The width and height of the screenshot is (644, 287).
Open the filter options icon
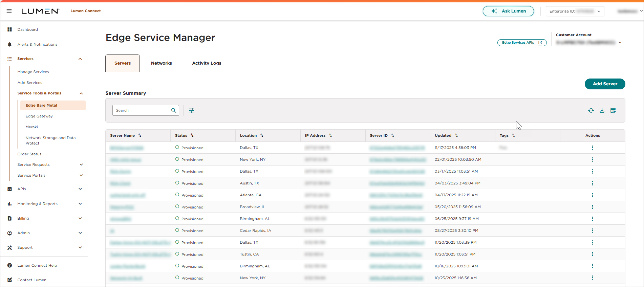pyautogui.click(x=192, y=110)
